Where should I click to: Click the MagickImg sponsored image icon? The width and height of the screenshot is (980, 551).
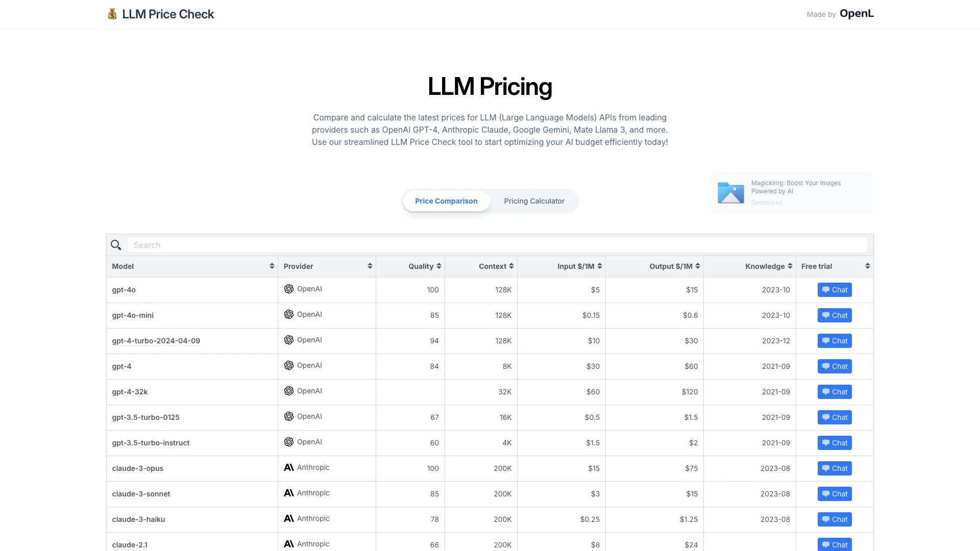point(731,193)
